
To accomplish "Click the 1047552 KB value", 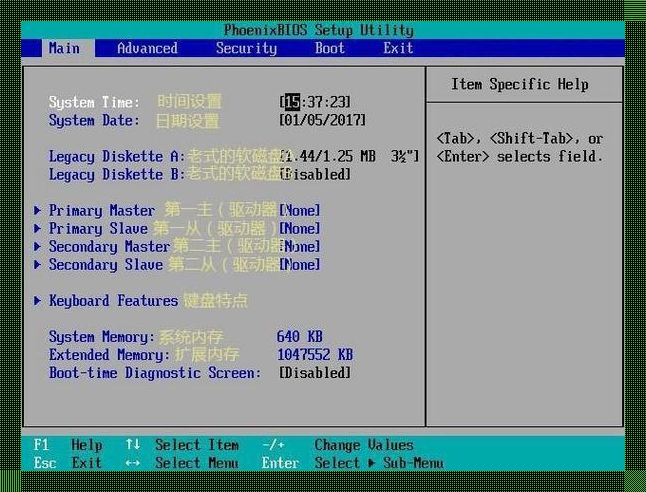I will (x=315, y=355).
